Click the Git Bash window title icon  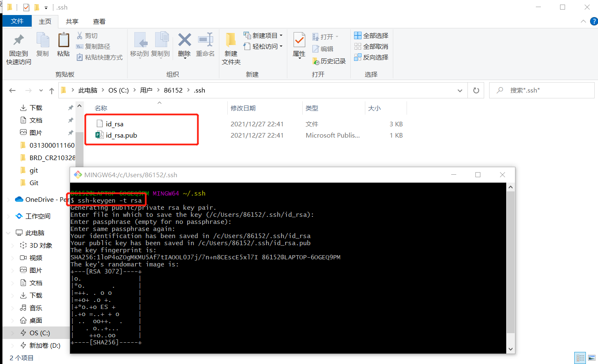(x=78, y=175)
